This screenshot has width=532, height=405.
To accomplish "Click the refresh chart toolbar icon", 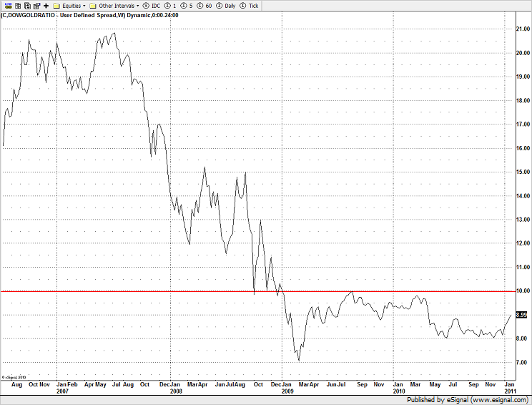I will (27, 6).
